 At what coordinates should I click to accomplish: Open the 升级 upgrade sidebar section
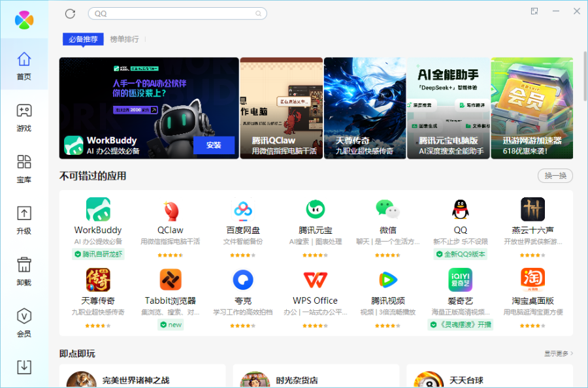click(24, 220)
